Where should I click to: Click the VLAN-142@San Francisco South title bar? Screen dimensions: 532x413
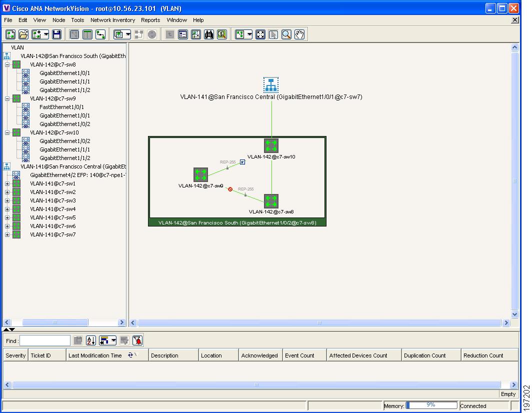[x=237, y=222]
